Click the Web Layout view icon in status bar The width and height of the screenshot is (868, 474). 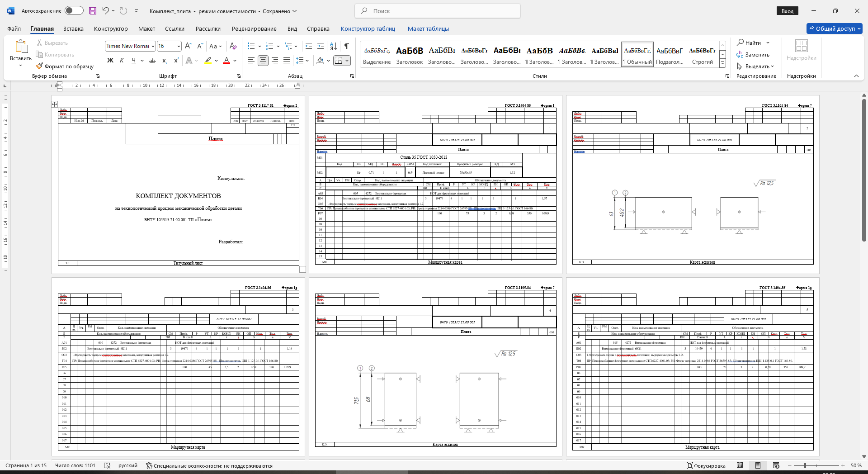776,465
